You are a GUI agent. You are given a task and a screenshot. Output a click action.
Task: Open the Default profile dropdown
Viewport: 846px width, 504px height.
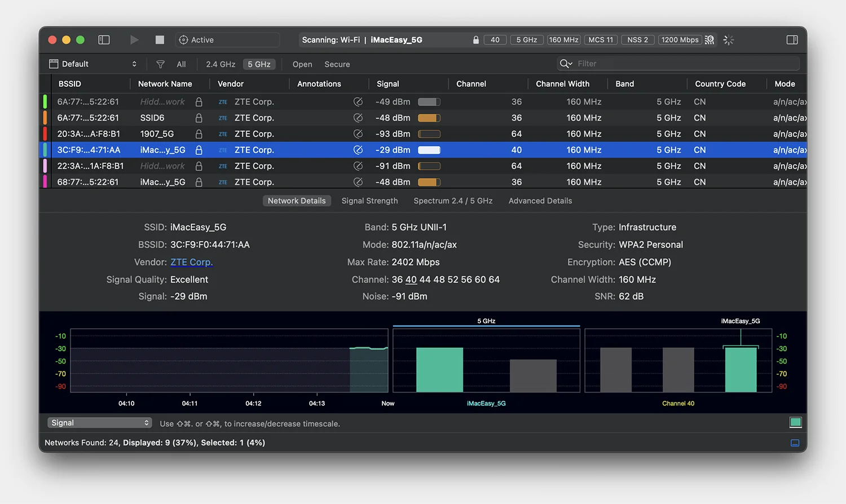coord(93,64)
